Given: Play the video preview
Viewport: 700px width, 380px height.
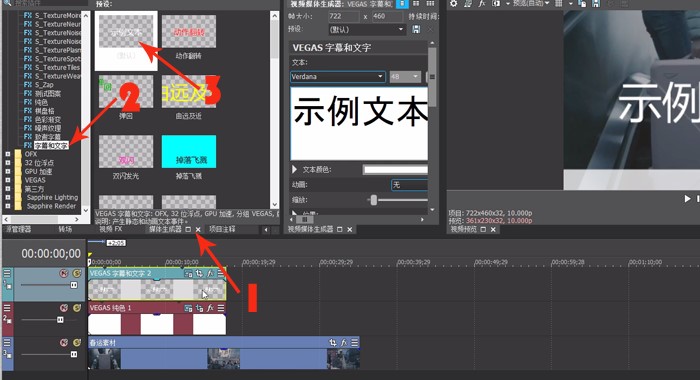Looking at the screenshot, I should pos(688,199).
